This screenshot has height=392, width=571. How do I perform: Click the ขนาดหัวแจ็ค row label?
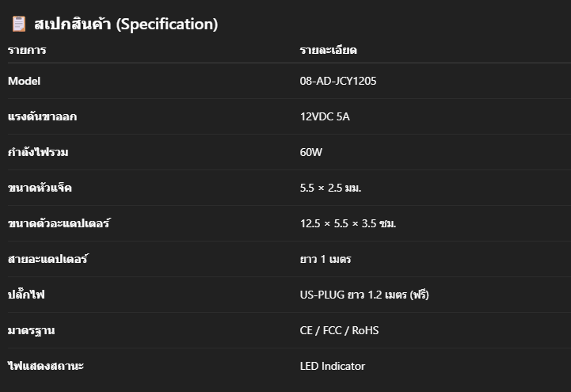[x=40, y=188]
